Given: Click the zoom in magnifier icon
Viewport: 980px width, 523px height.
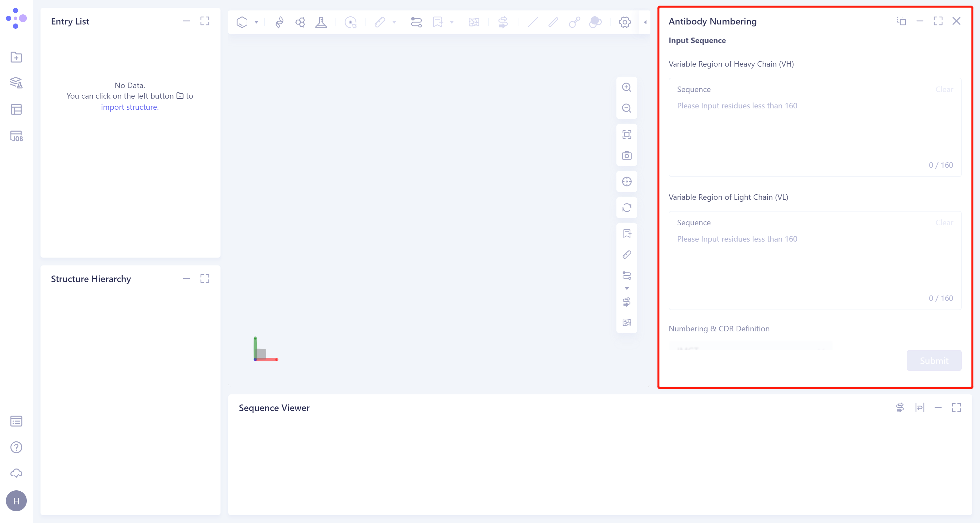Looking at the screenshot, I should tap(626, 87).
